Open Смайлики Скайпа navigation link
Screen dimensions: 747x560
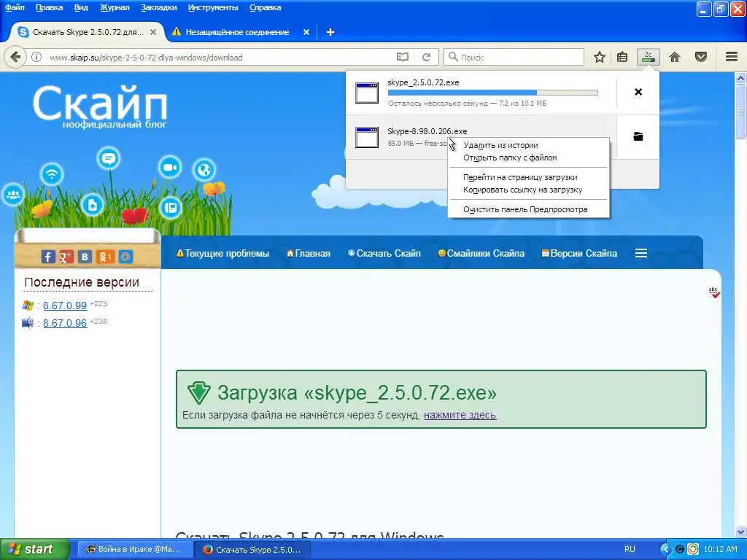point(481,253)
